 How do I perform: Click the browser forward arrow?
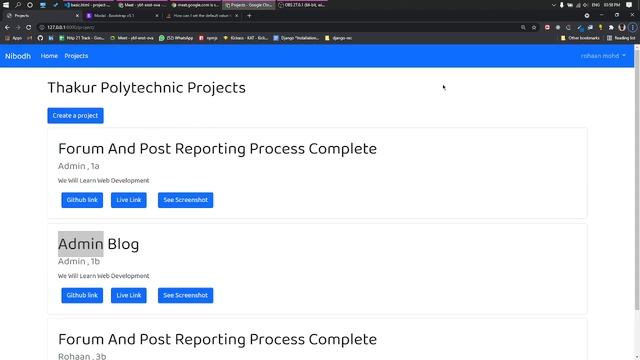pos(18,27)
